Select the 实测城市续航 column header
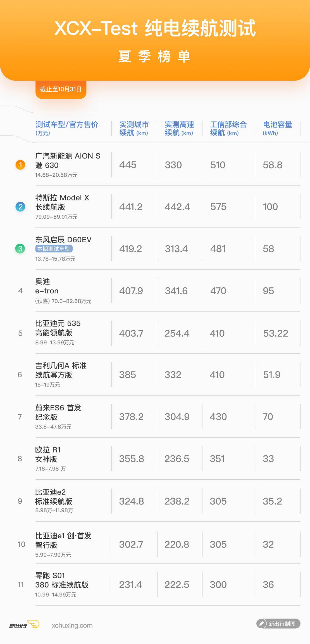The height and width of the screenshot is (644, 310). [x=134, y=128]
